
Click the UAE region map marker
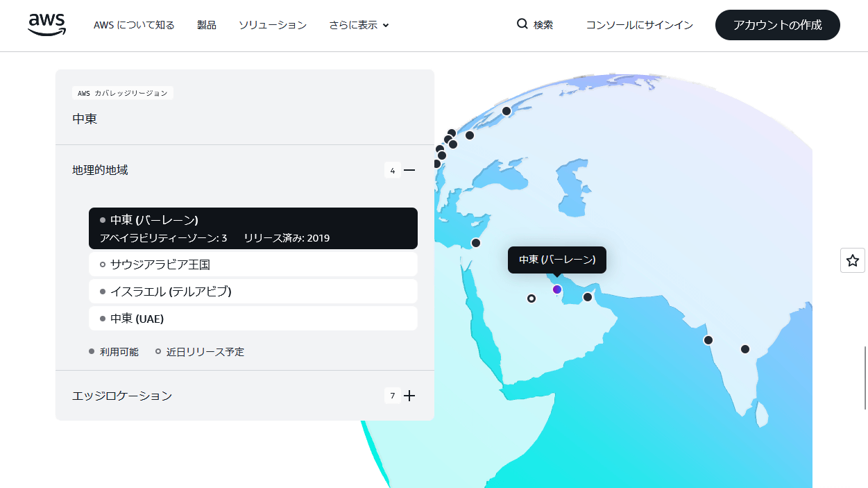(x=588, y=297)
